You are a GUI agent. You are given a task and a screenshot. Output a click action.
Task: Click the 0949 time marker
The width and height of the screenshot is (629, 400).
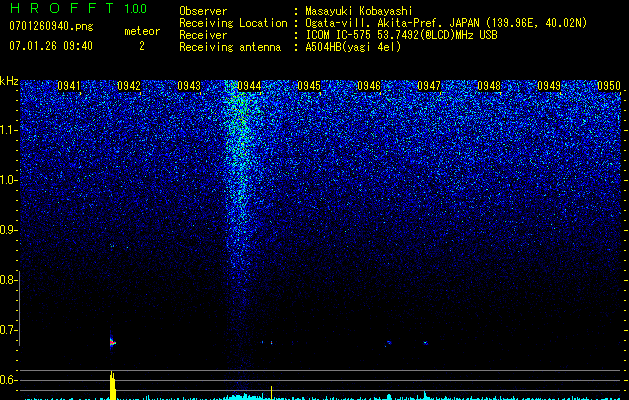[549, 86]
